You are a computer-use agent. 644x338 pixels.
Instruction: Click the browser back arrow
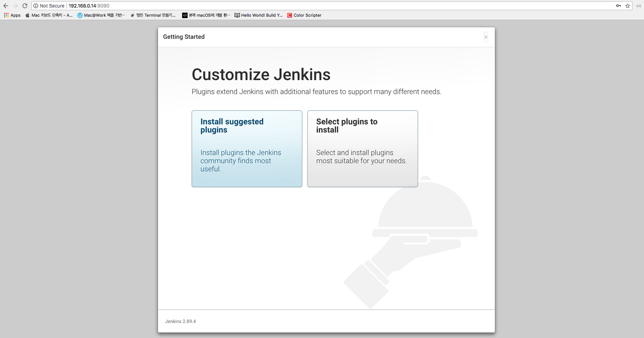point(6,6)
